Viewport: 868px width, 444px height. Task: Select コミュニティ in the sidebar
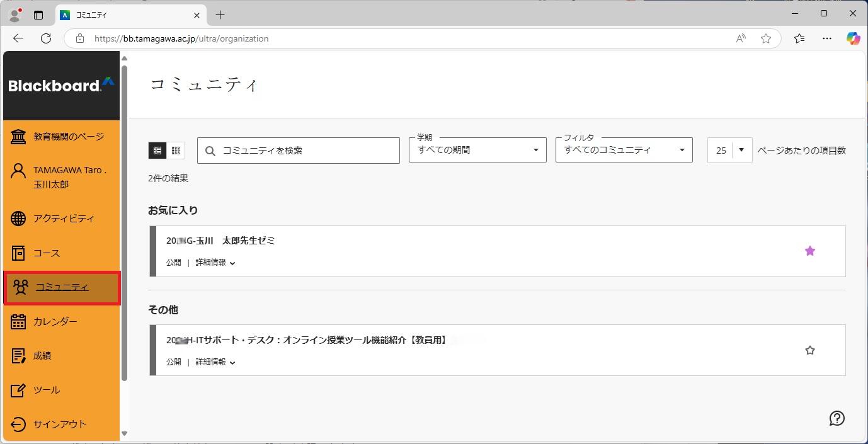[62, 288]
